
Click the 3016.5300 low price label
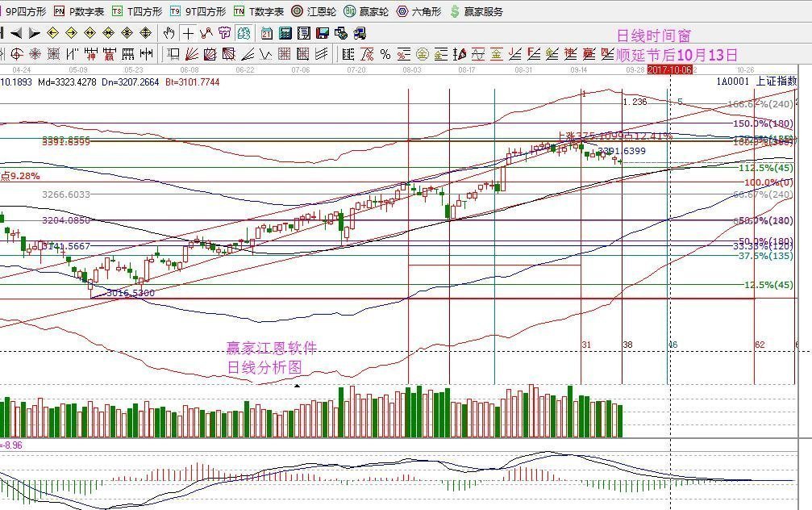click(x=131, y=293)
